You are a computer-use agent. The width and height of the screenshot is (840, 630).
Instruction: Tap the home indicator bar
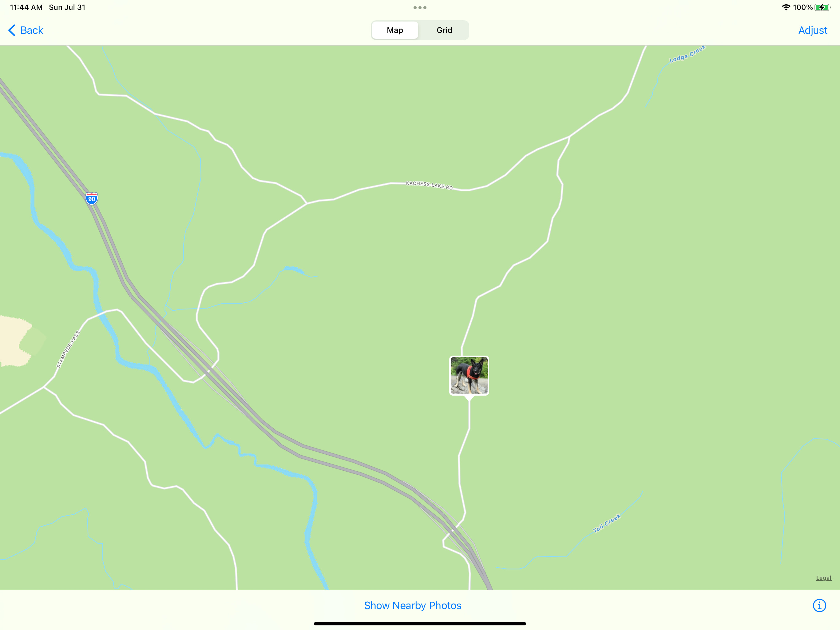[420, 624]
